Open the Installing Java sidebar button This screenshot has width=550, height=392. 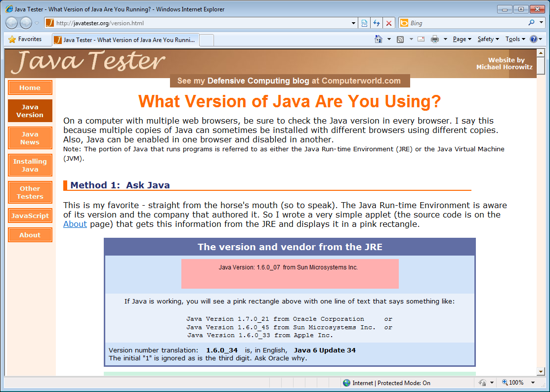point(30,165)
